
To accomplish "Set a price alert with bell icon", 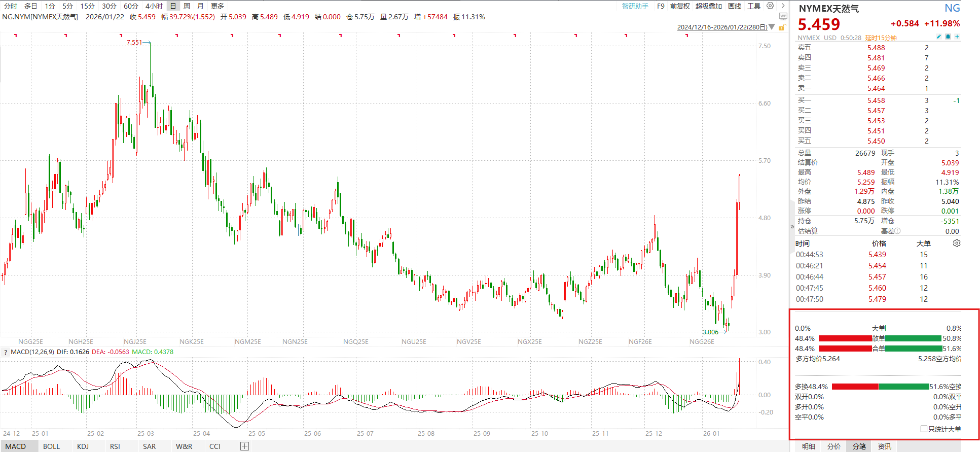I will (x=948, y=37).
